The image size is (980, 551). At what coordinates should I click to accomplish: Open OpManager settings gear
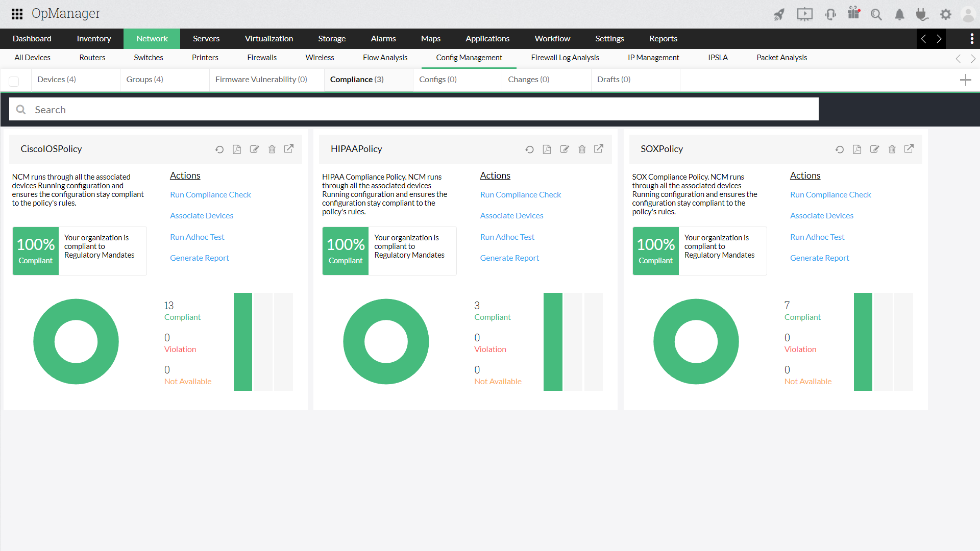coord(946,14)
